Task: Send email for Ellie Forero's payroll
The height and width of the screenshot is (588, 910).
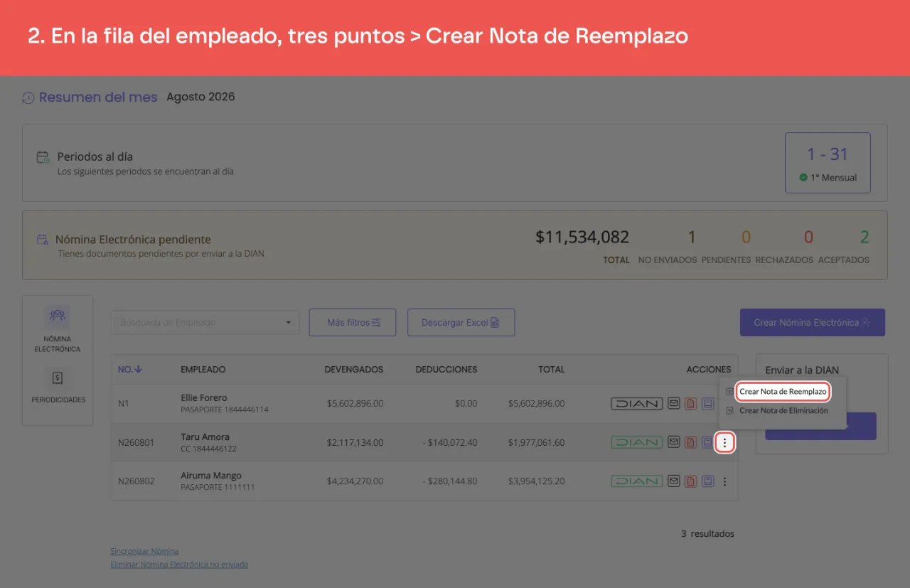Action: [x=674, y=403]
